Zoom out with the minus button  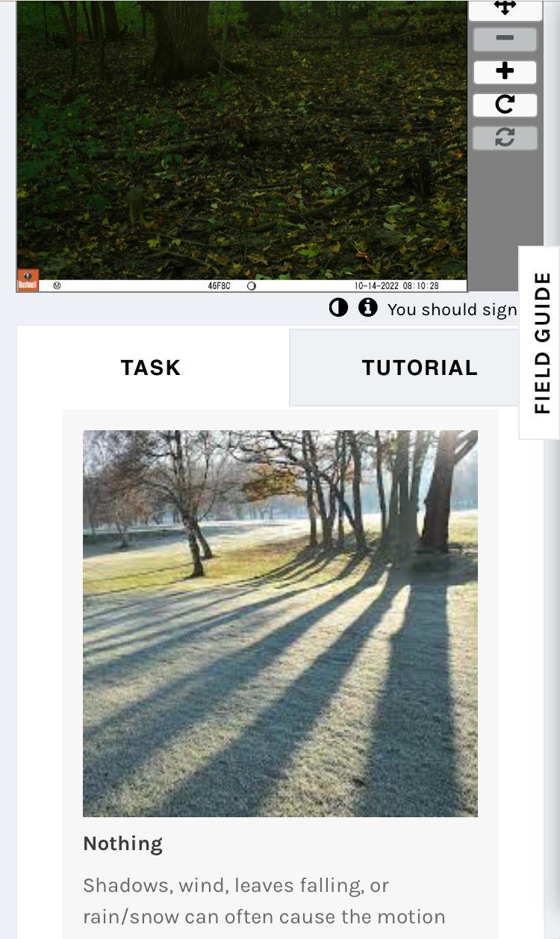pyautogui.click(x=505, y=39)
